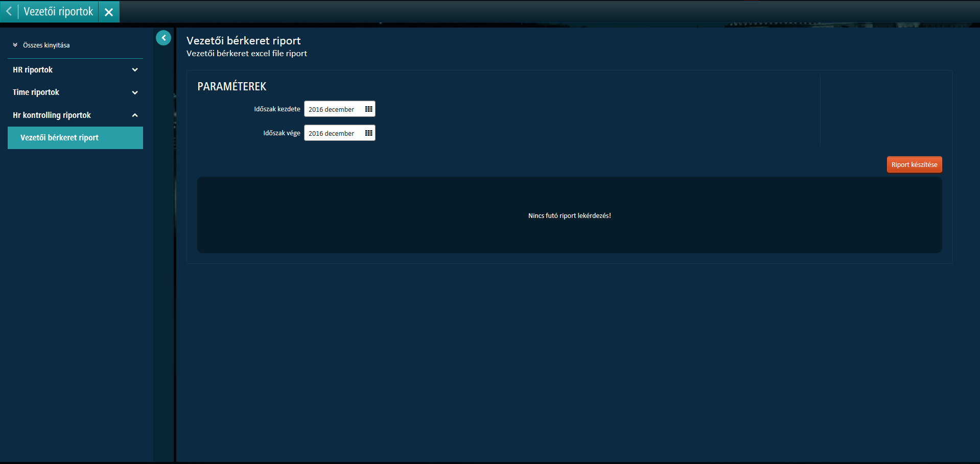Close the Vezetői riportok tab
980x464 pixels.
click(109, 12)
